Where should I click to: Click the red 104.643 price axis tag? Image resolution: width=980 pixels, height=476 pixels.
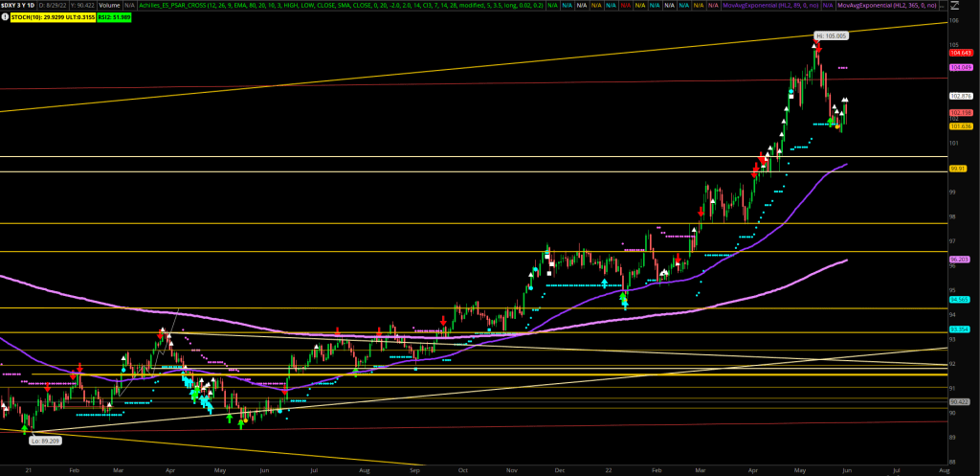pos(960,53)
